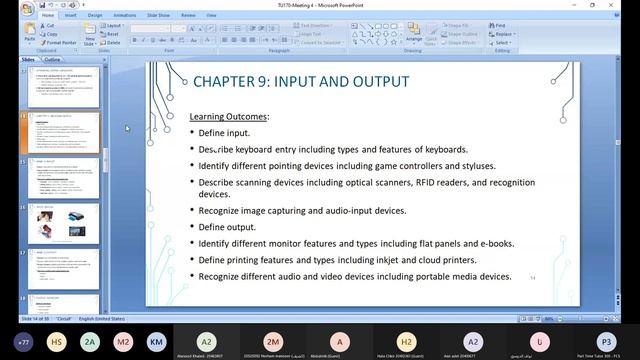Click Clear All Formatting icon
640x360 pixels.
tap(211, 29)
